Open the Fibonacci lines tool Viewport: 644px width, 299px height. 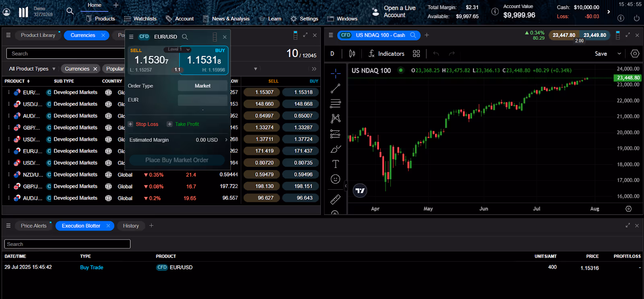click(x=335, y=104)
